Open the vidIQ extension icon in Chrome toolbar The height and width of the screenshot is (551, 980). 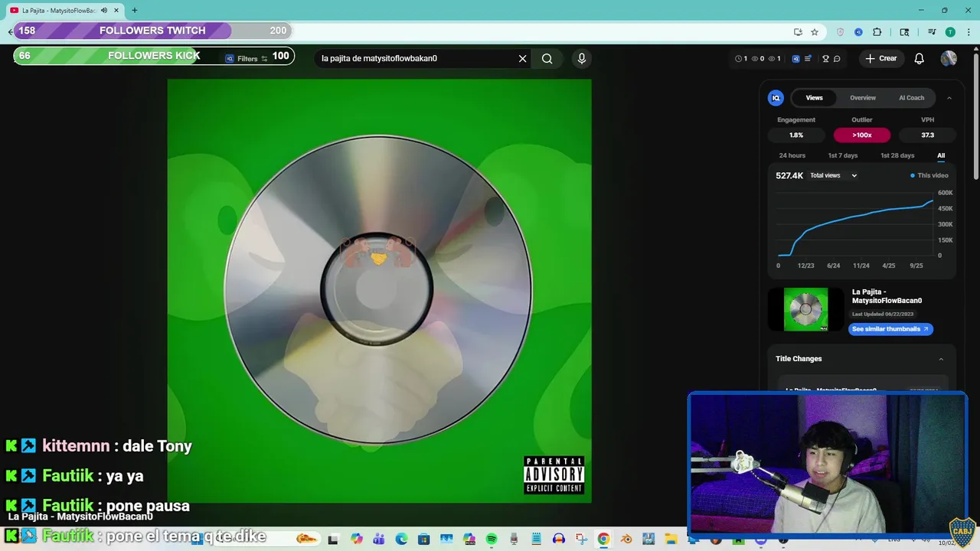coord(858,32)
